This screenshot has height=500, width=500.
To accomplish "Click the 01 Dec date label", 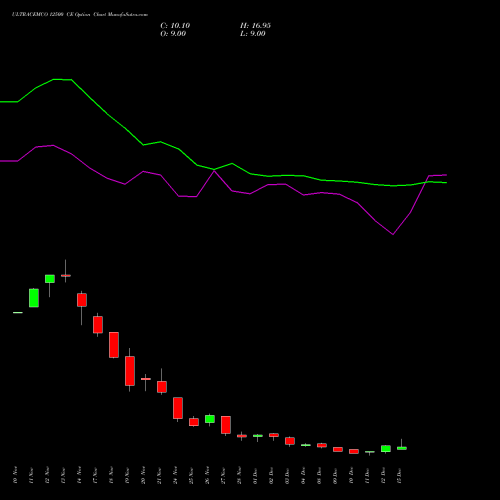I will 255,475.
